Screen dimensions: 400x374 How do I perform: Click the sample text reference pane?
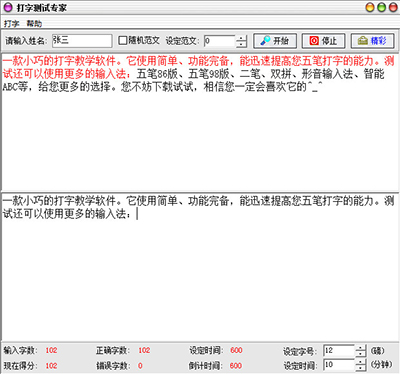tap(200, 122)
